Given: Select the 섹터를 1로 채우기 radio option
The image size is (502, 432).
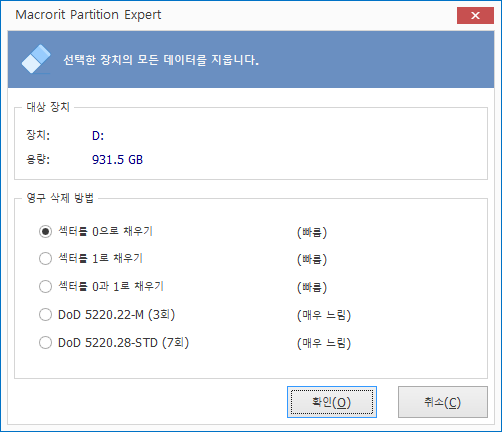Looking at the screenshot, I should (x=91, y=259).
